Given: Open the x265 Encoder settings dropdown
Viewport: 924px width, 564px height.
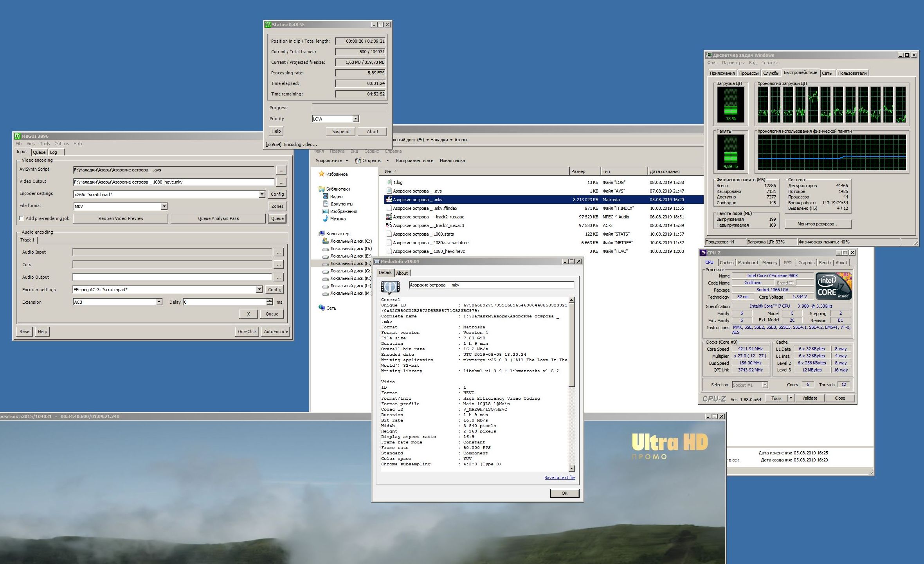Looking at the screenshot, I should click(262, 194).
